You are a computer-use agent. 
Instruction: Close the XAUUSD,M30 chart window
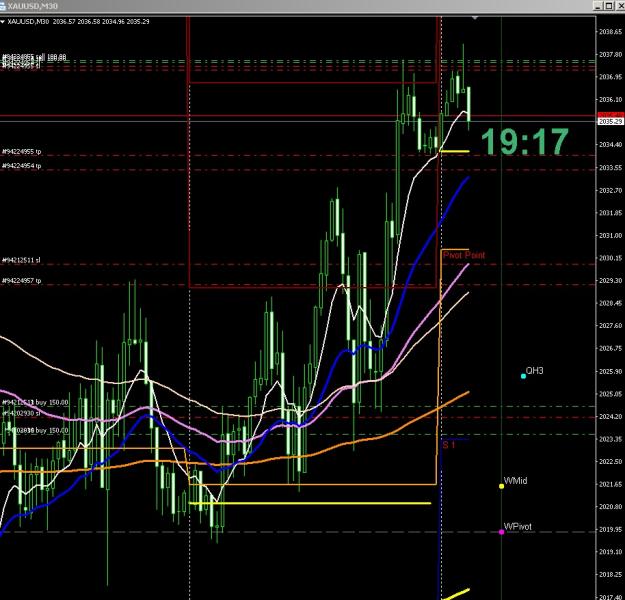(x=619, y=6)
